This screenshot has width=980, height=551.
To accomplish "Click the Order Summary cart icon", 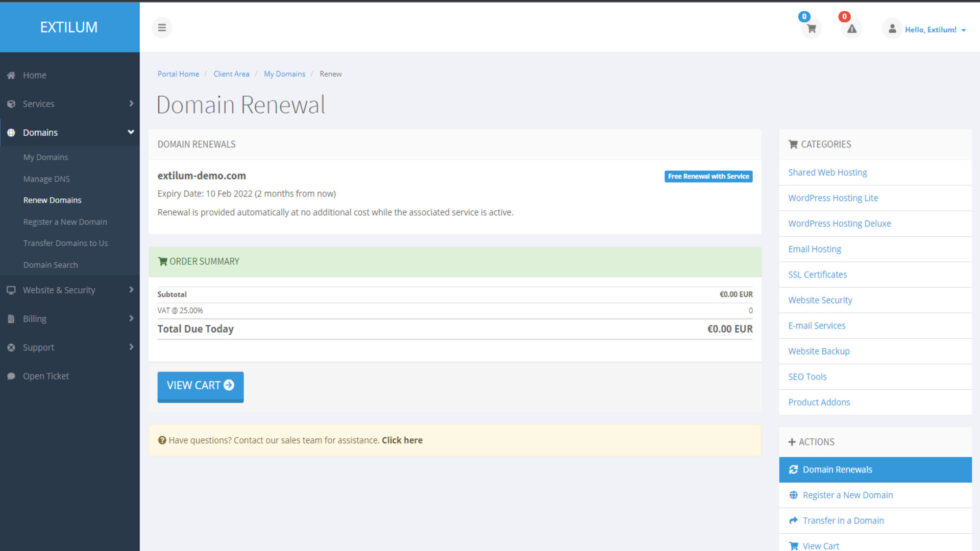I will point(162,261).
